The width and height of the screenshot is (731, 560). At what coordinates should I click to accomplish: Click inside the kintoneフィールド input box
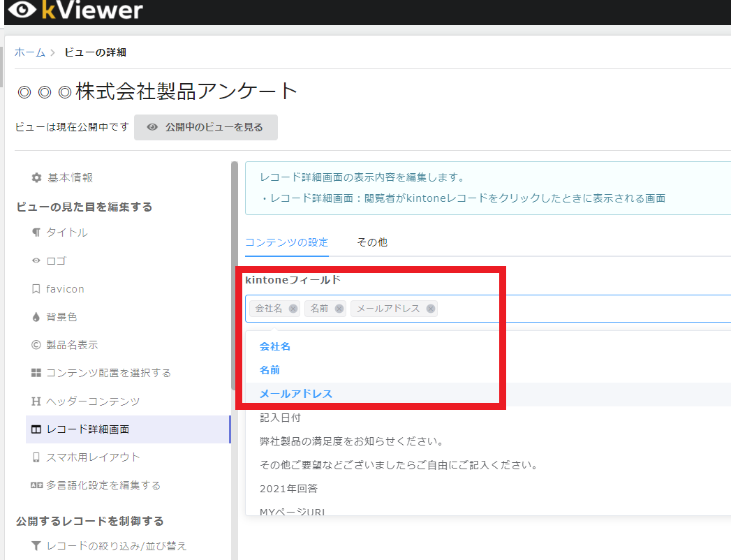tap(579, 309)
